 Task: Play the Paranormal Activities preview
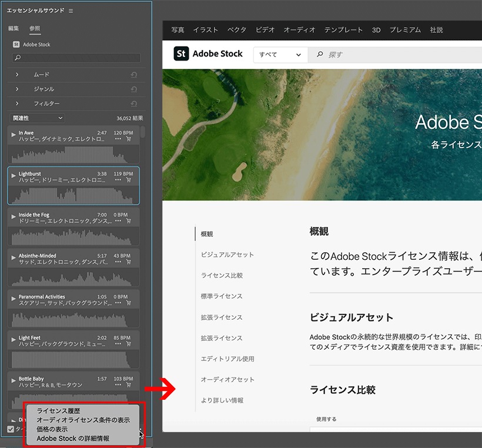(x=13, y=298)
